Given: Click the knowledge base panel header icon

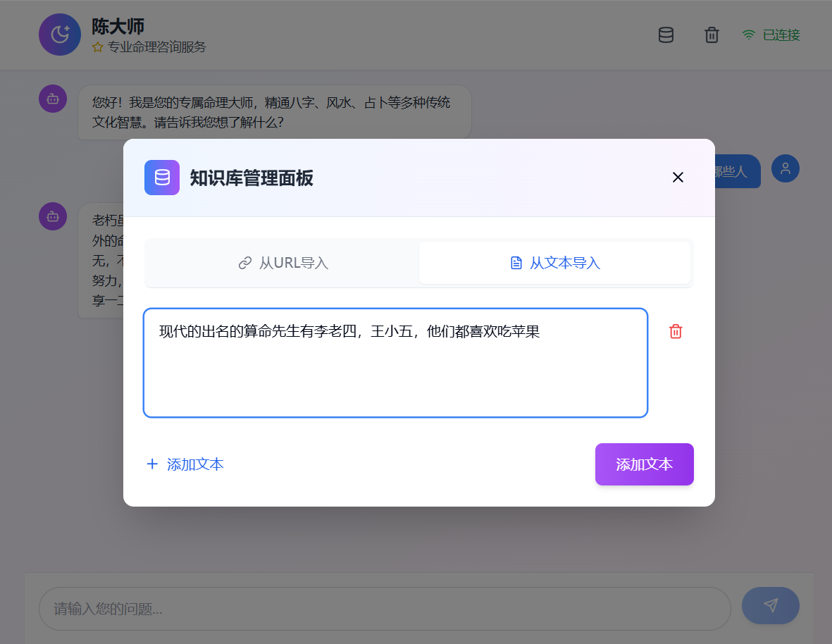Looking at the screenshot, I should (161, 178).
